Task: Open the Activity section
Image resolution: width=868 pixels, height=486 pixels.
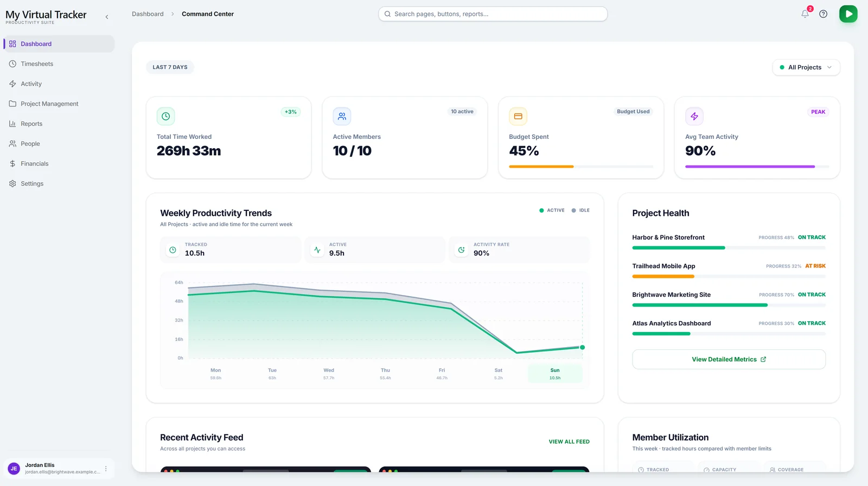Action: (x=59, y=84)
